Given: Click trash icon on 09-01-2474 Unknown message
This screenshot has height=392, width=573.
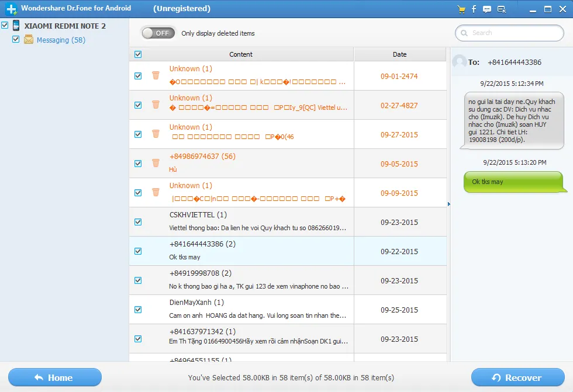Looking at the screenshot, I should tap(156, 75).
